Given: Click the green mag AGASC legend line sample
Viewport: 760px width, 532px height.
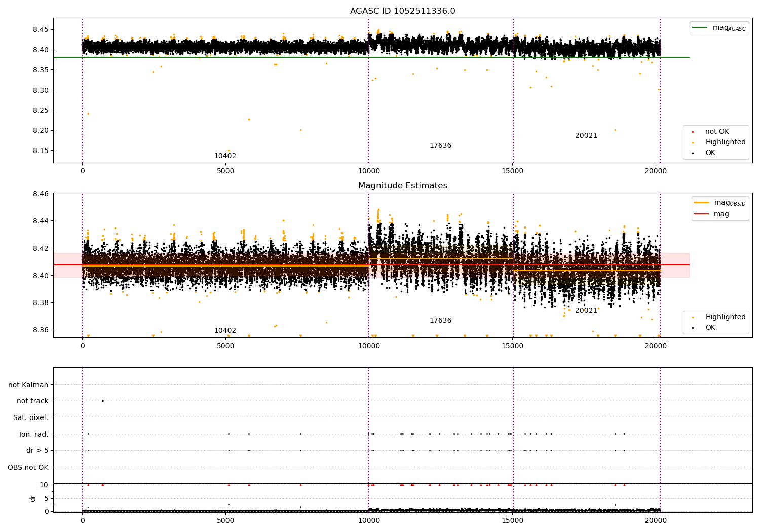Looking at the screenshot, I should point(700,28).
